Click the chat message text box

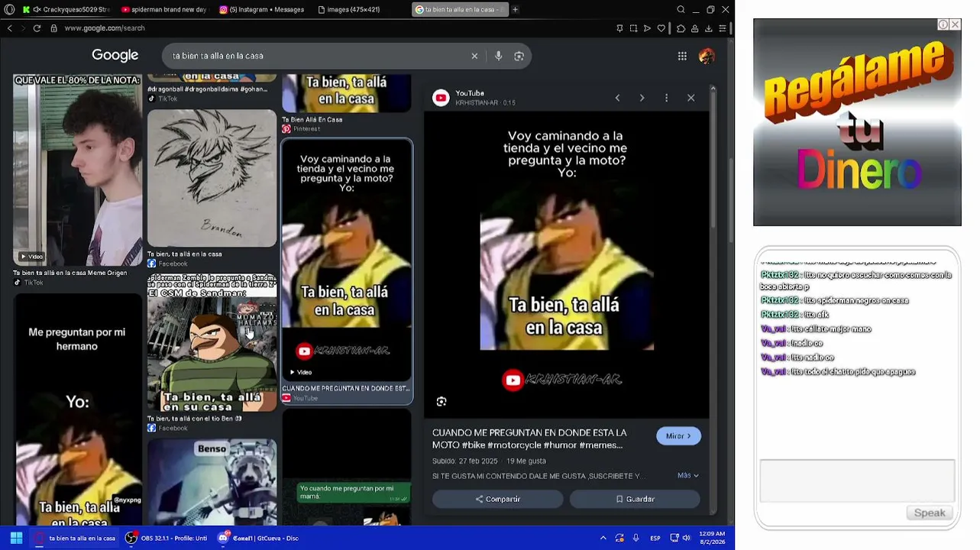click(857, 480)
